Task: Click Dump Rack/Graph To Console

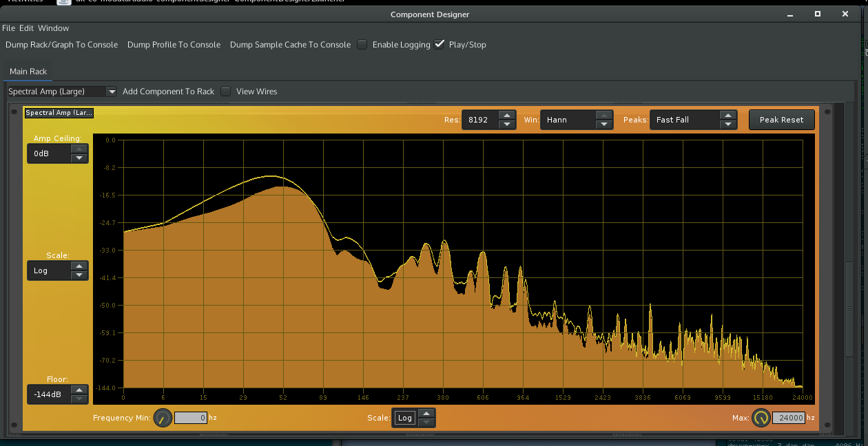Action: click(x=62, y=45)
